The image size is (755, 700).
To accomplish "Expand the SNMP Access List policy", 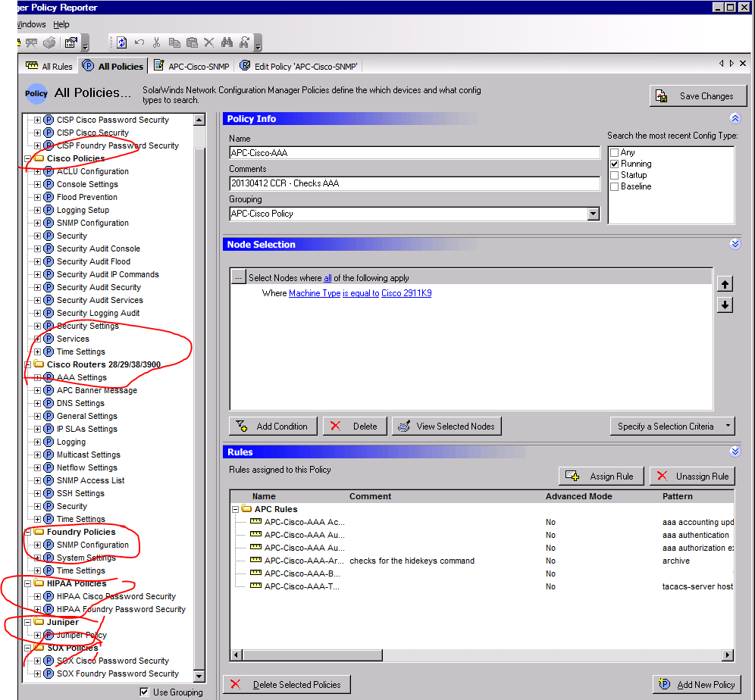I will pos(38,480).
